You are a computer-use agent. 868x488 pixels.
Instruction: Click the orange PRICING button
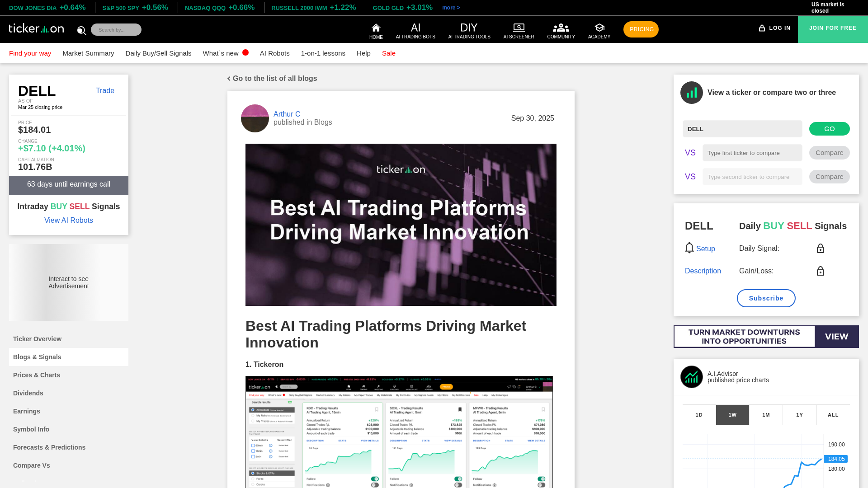(641, 29)
